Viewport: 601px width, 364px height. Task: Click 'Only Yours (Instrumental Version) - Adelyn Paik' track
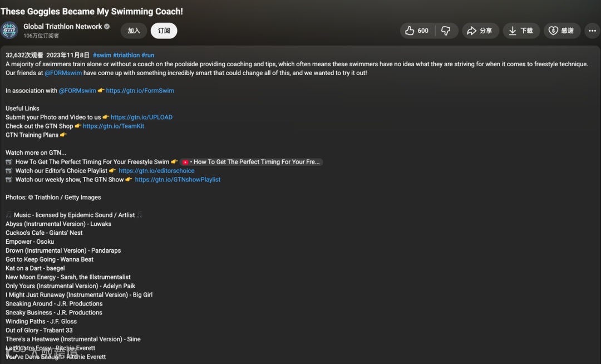[x=70, y=286]
